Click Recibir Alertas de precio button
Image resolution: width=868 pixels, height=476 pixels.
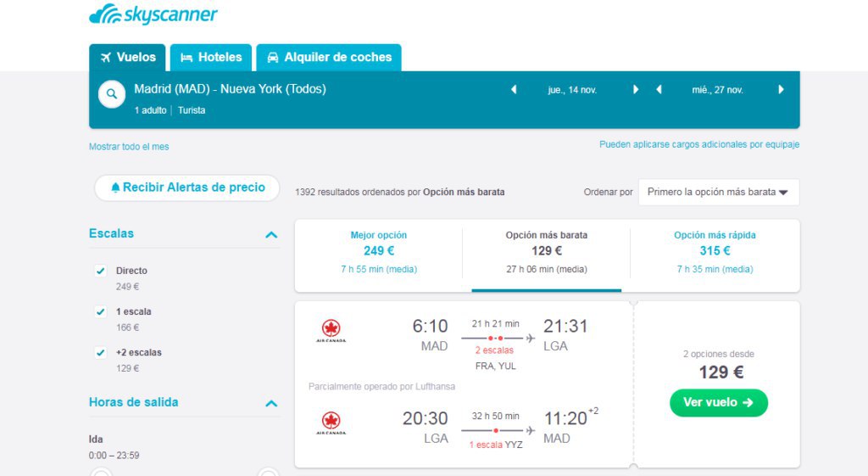point(187,188)
